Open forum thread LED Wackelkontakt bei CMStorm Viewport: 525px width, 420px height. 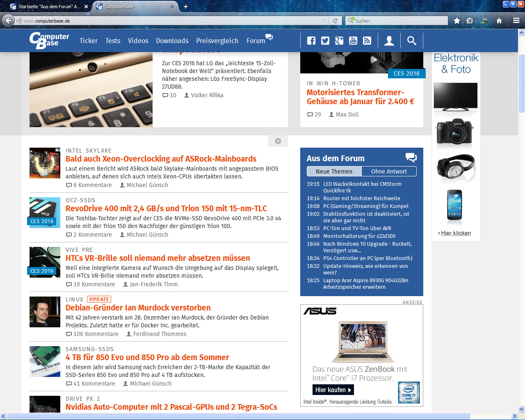click(x=362, y=187)
